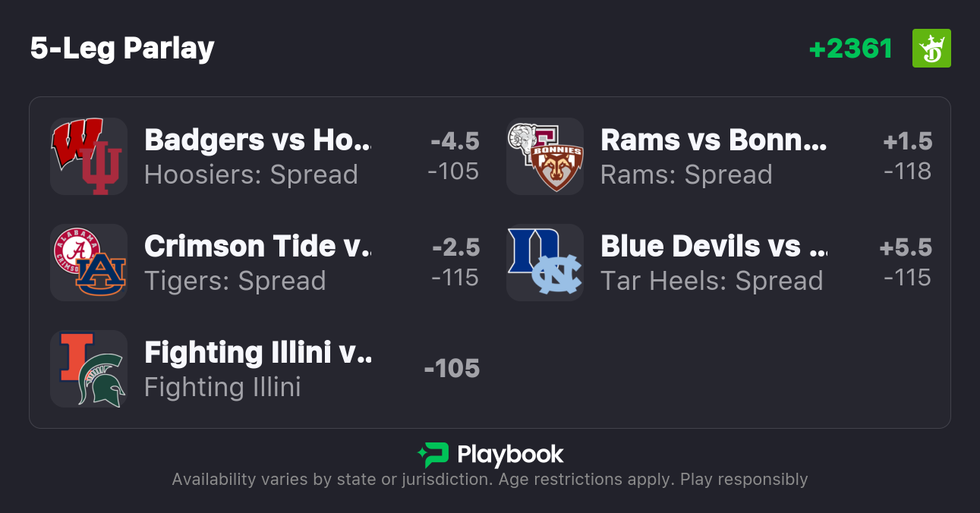Click the Rams +1.5 spread odds
The image size is (980, 513).
[907, 156]
